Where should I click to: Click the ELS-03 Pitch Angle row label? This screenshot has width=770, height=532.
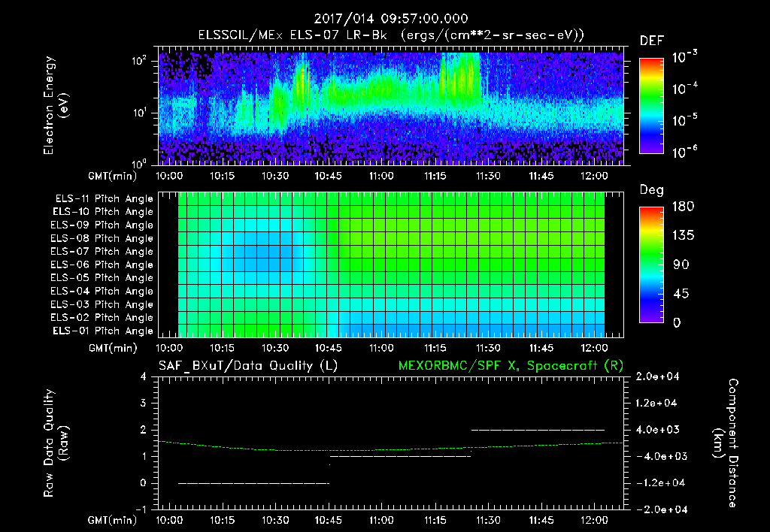point(102,304)
